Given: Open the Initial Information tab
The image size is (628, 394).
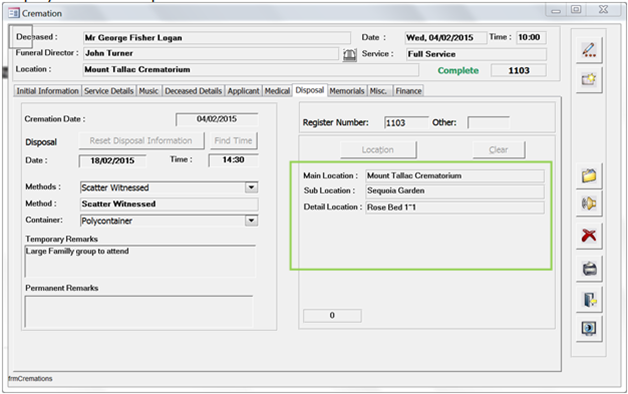Looking at the screenshot, I should (x=47, y=91).
